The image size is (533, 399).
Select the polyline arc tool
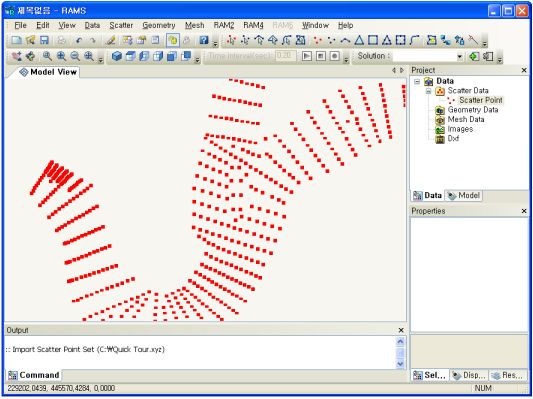(345, 40)
